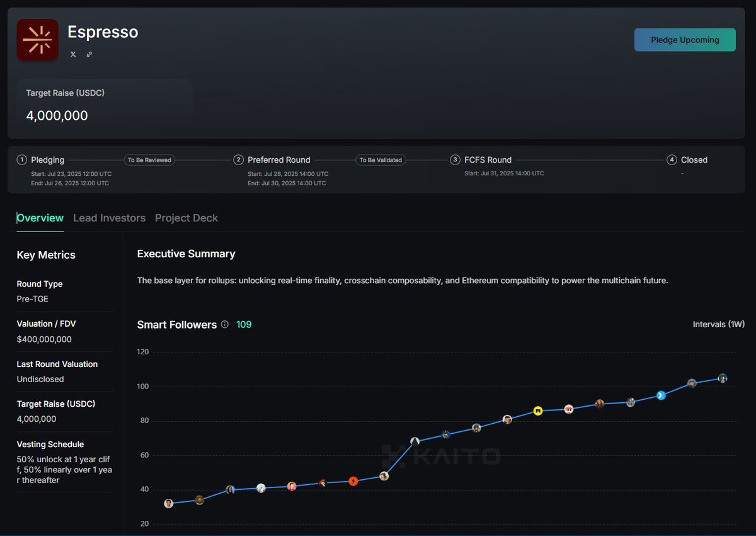This screenshot has width=756, height=536.
Task: Click End: Jul 30, 2025 14:00 UTC
Action: coord(287,184)
